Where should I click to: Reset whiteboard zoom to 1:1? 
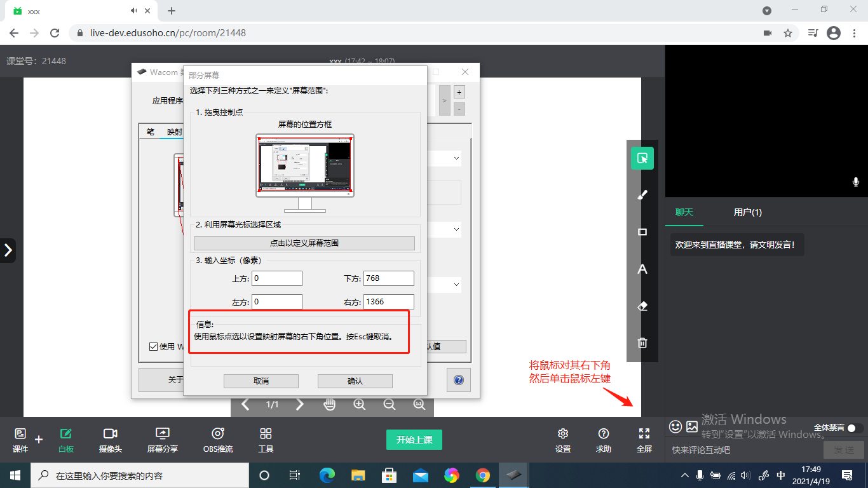pos(419,404)
